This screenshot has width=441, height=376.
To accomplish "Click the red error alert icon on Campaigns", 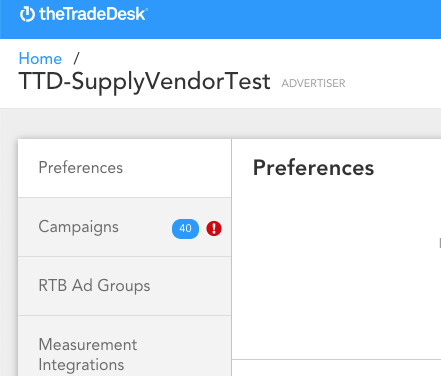I will click(214, 229).
